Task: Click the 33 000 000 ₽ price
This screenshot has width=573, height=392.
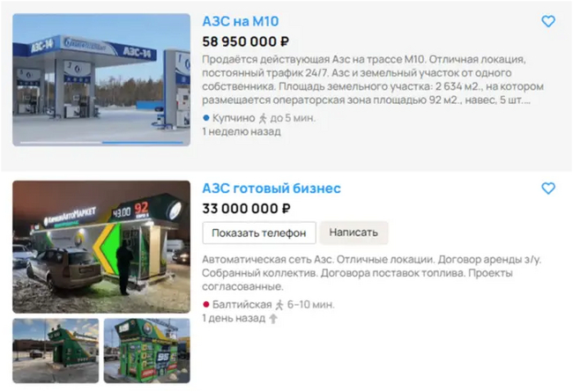Action: click(246, 209)
